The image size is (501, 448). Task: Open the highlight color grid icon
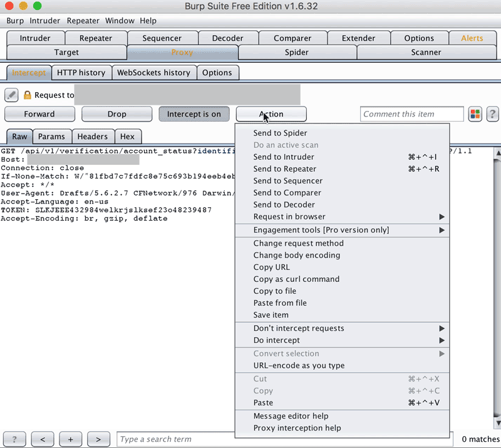coord(475,114)
